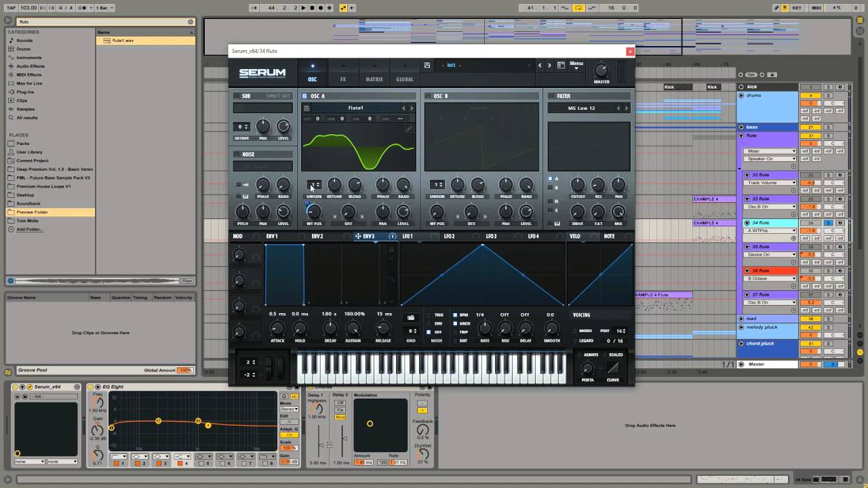The image size is (868, 488).
Task: Click the envelope lock icon
Action: [x=391, y=250]
